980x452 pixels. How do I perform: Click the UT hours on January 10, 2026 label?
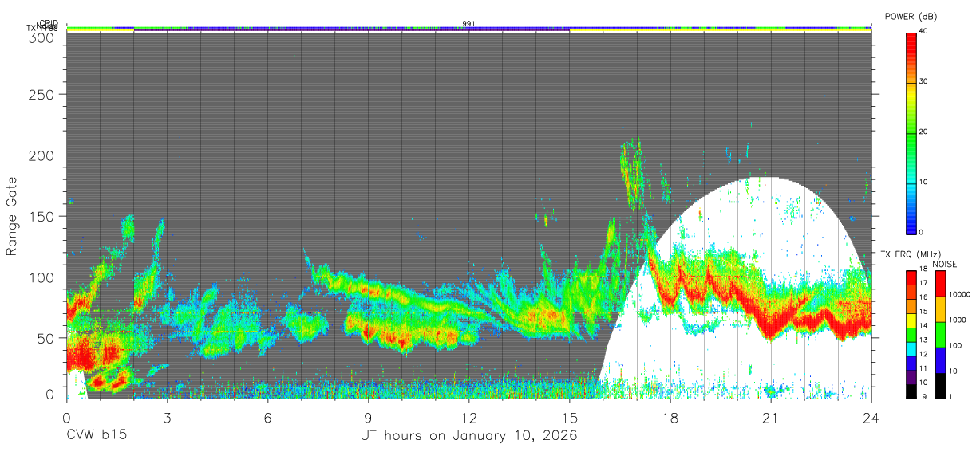tap(469, 436)
